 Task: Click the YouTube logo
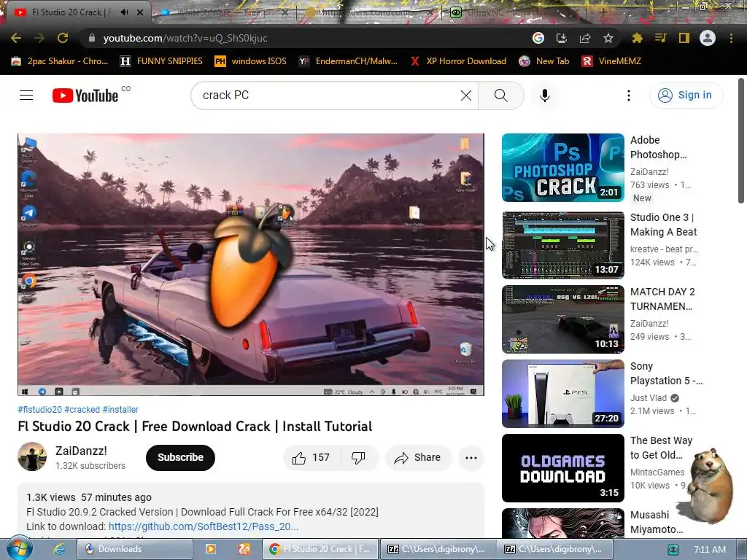[85, 96]
